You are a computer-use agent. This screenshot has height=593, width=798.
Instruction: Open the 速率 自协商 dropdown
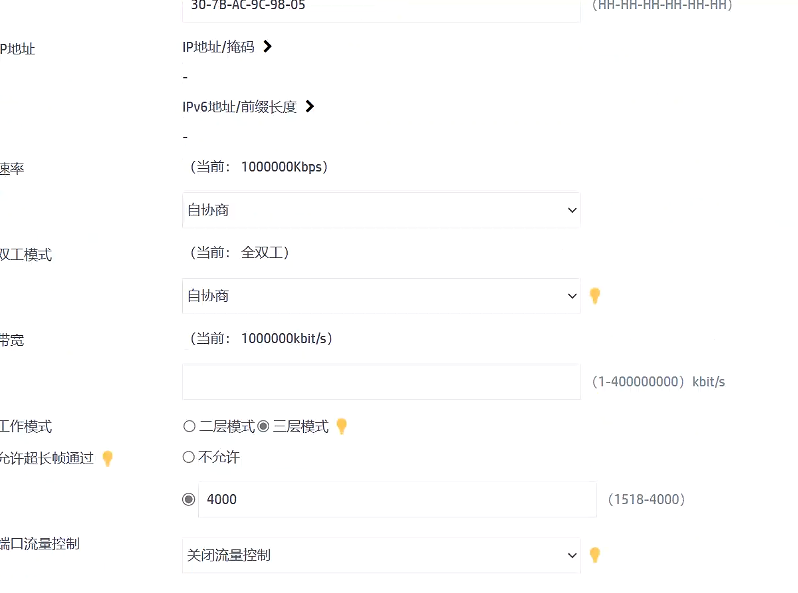pyautogui.click(x=381, y=210)
